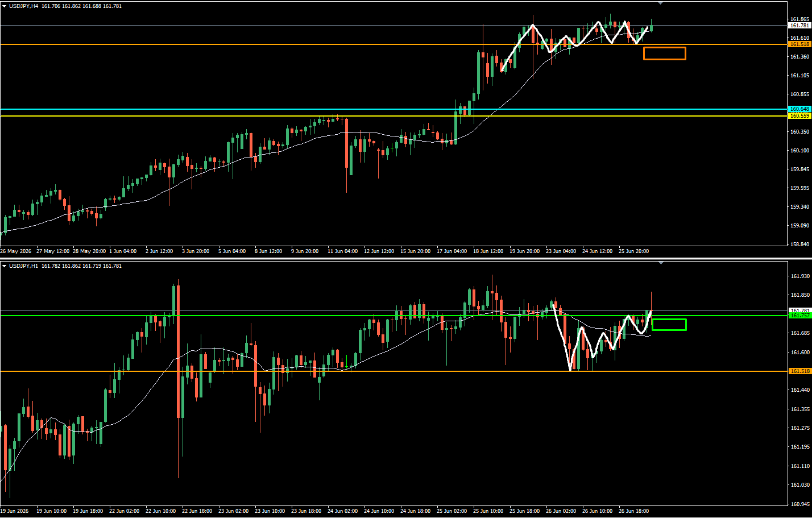Select the green rectangle on H1 chart

pos(669,325)
